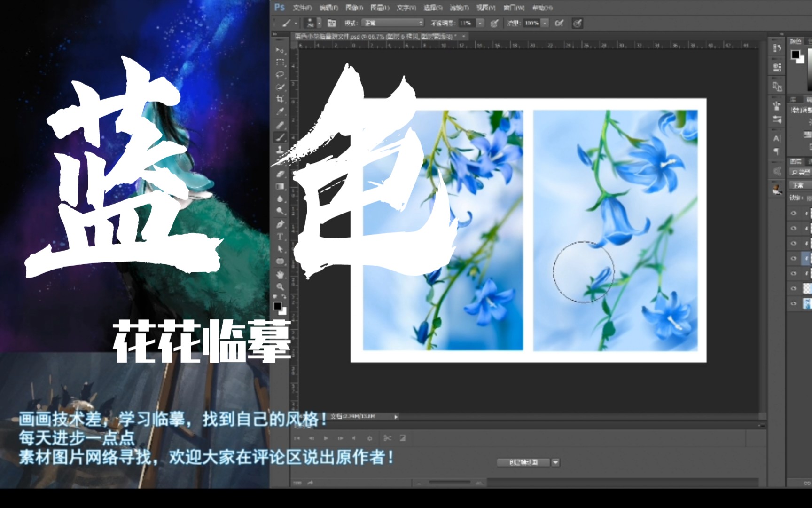
Task: Select the Crop tool
Action: [280, 99]
